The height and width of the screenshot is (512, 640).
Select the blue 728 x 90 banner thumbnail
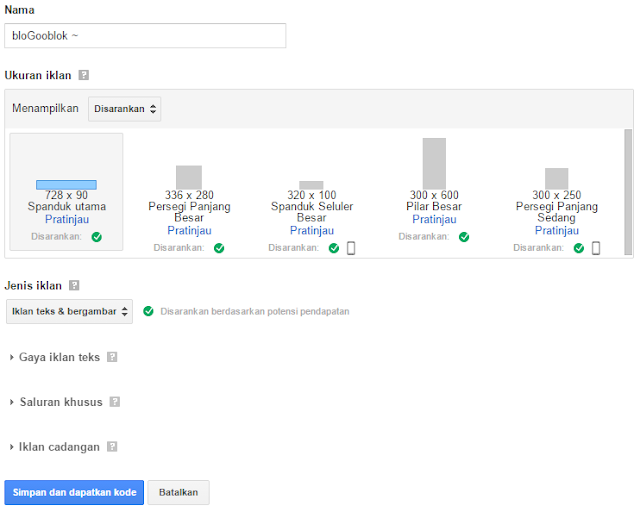[x=66, y=185]
